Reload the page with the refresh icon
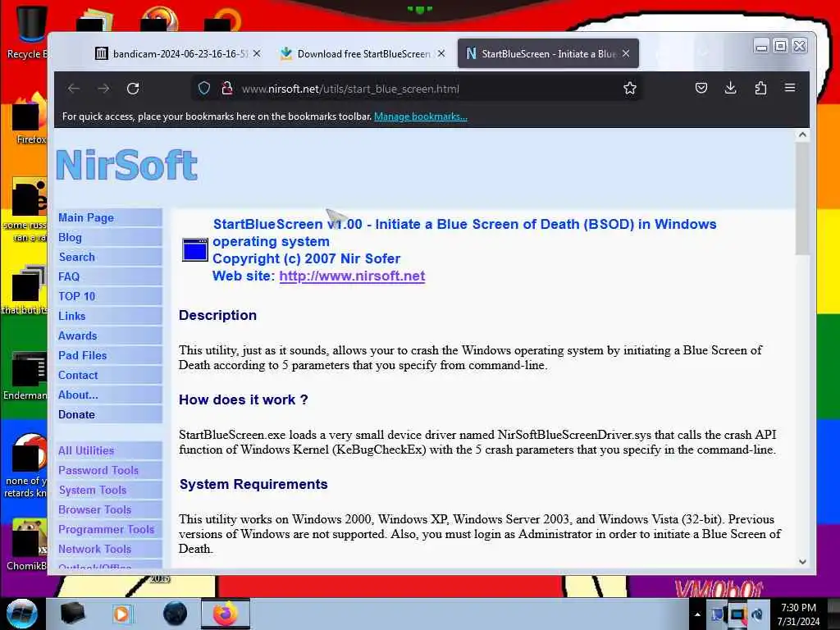 133,89
